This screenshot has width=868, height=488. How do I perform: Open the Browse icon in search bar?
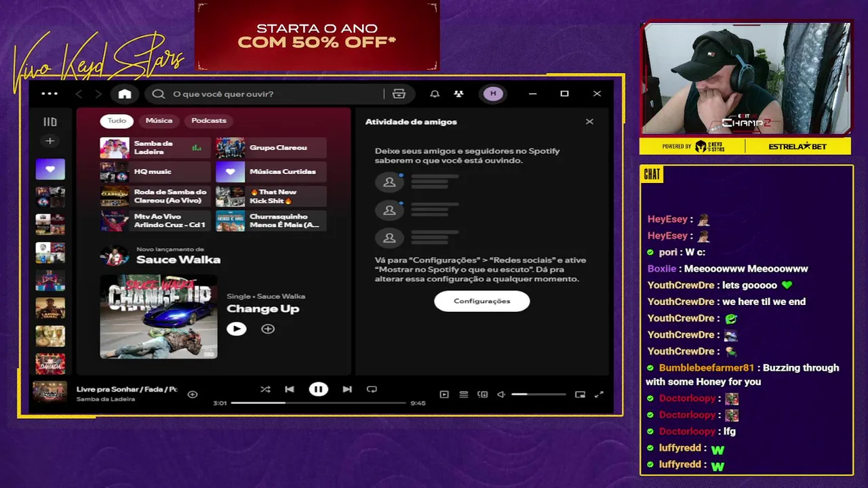tap(399, 94)
